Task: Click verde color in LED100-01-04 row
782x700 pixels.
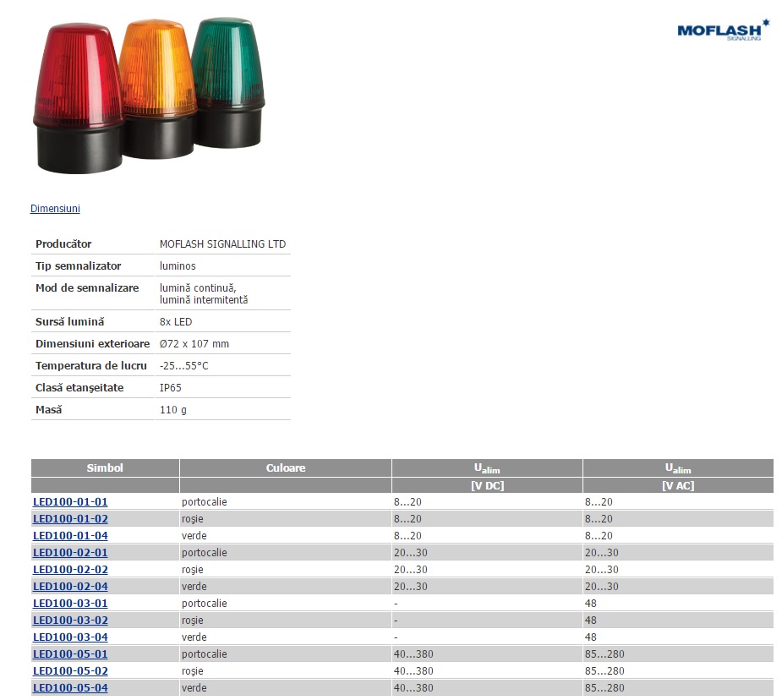Action: pos(194,535)
